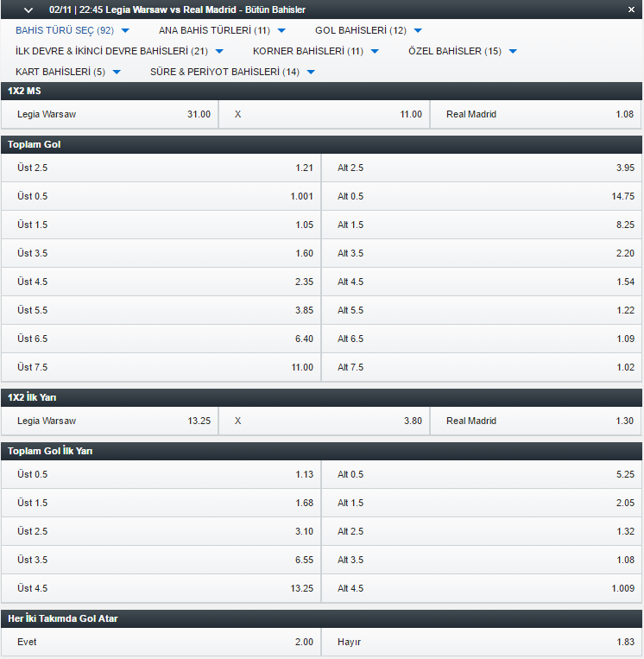The image size is (644, 659).
Task: Select Üst 2.5 total goals at 1.21
Action: click(161, 168)
